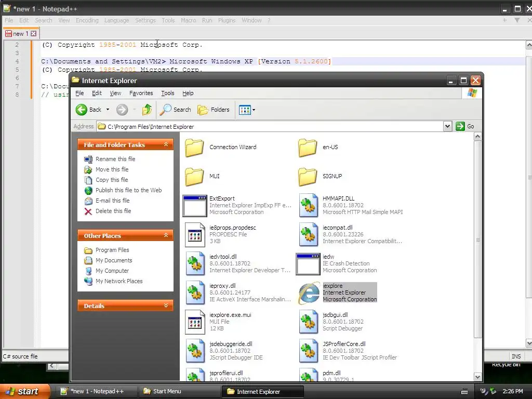The height and width of the screenshot is (399, 532).
Task: Click the green Back arrow icon
Action: point(82,110)
